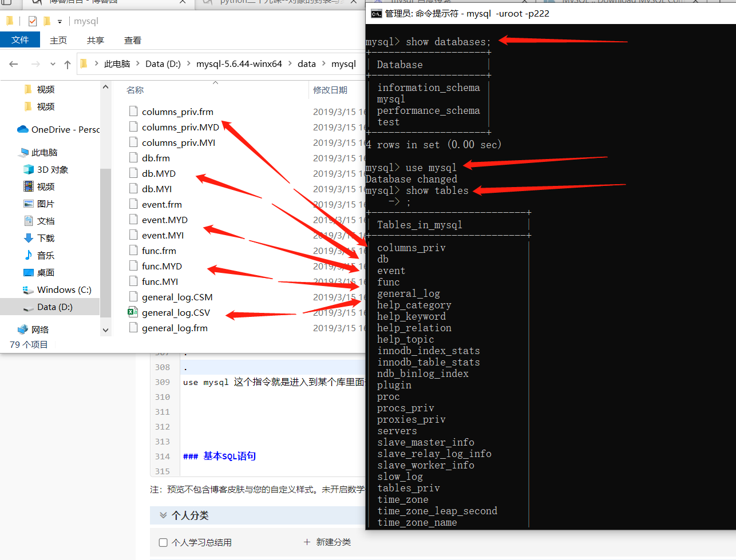736x560 pixels.
Task: Click 'innodb_index_stats' in the command prompt output
Action: 429,351
